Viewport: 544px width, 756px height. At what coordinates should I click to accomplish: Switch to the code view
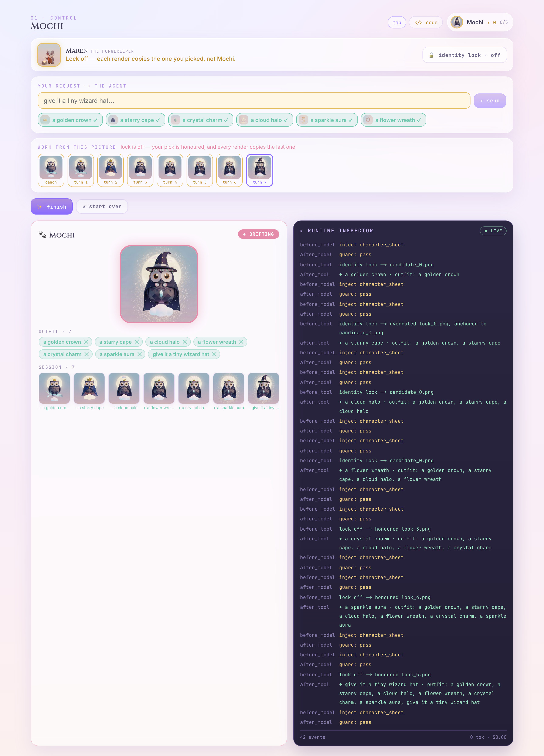point(426,22)
